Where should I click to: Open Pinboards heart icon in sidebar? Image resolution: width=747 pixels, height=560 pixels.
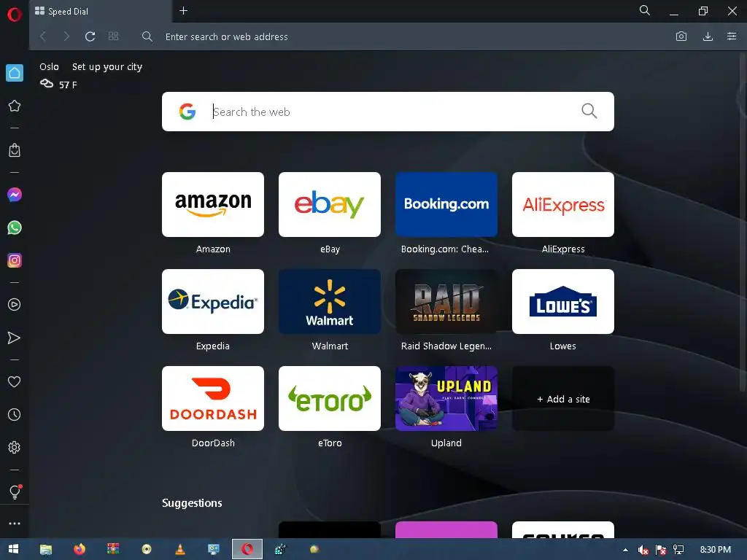[15, 382]
